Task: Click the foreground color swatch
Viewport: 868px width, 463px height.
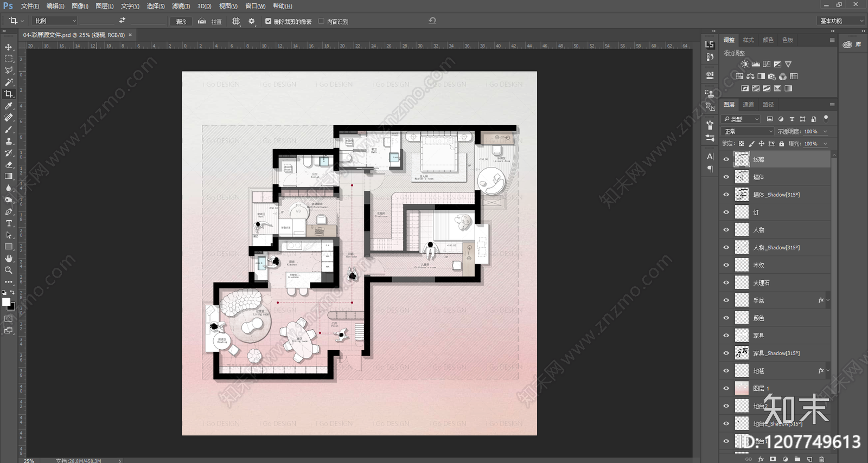Action: (x=6, y=301)
